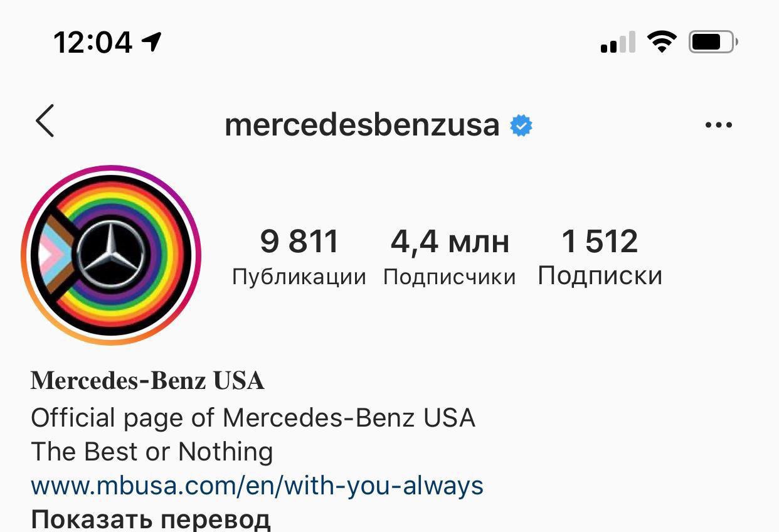Tap the cellular signal bars icon

point(618,43)
